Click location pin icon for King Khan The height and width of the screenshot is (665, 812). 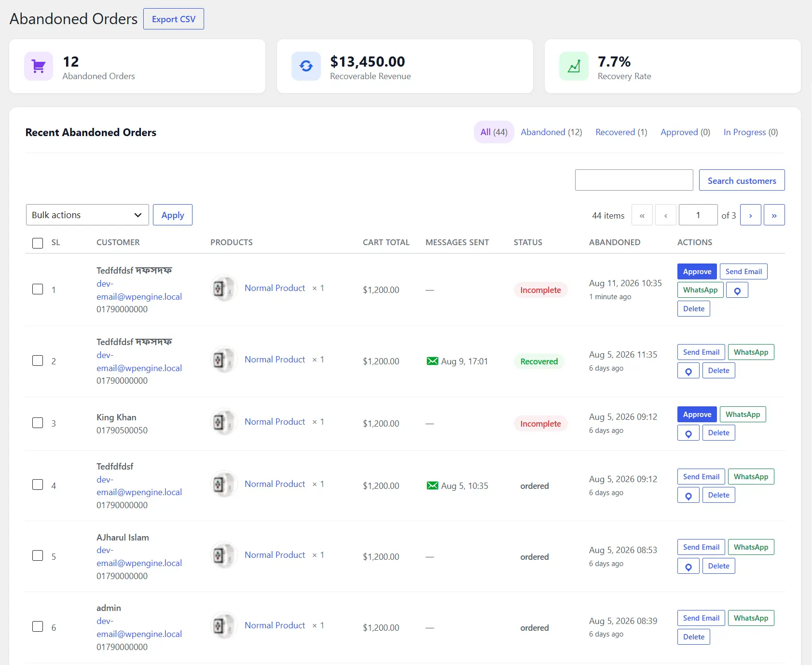[688, 433]
